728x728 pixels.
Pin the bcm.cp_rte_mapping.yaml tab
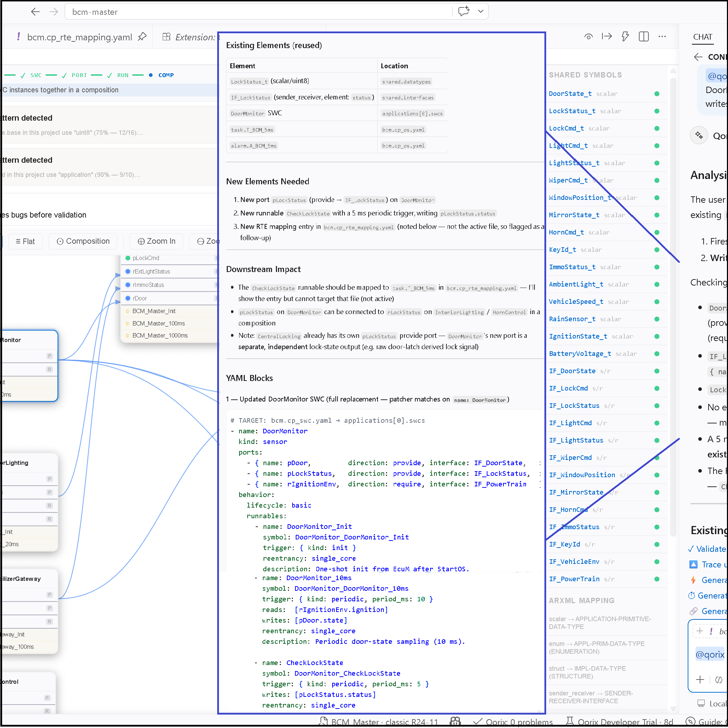(142, 37)
